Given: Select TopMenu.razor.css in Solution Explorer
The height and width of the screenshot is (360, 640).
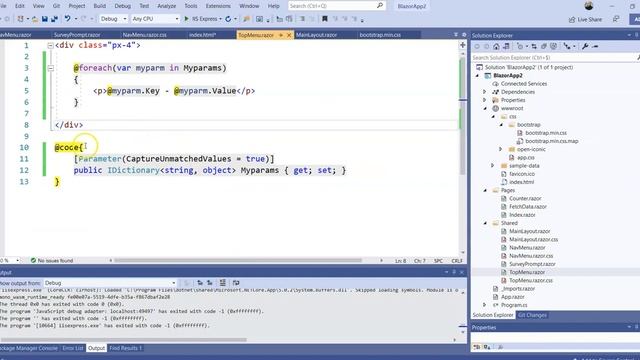Looking at the screenshot, I should click(x=531, y=280).
